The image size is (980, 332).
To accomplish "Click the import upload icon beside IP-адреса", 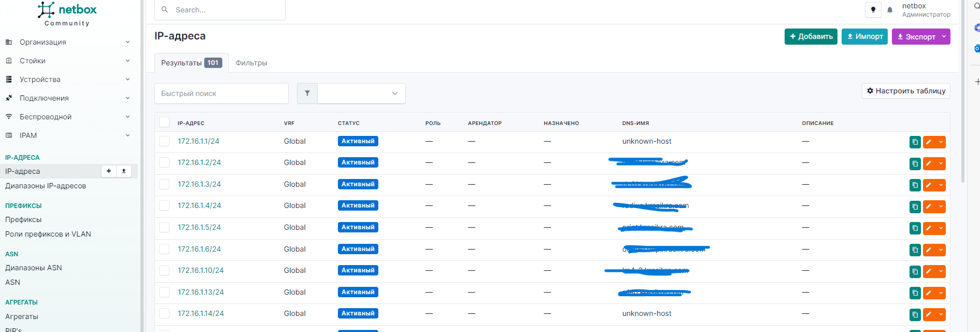I will coord(124,171).
